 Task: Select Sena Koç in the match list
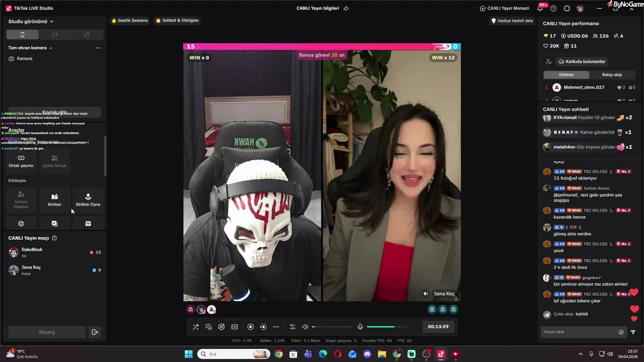click(54, 270)
